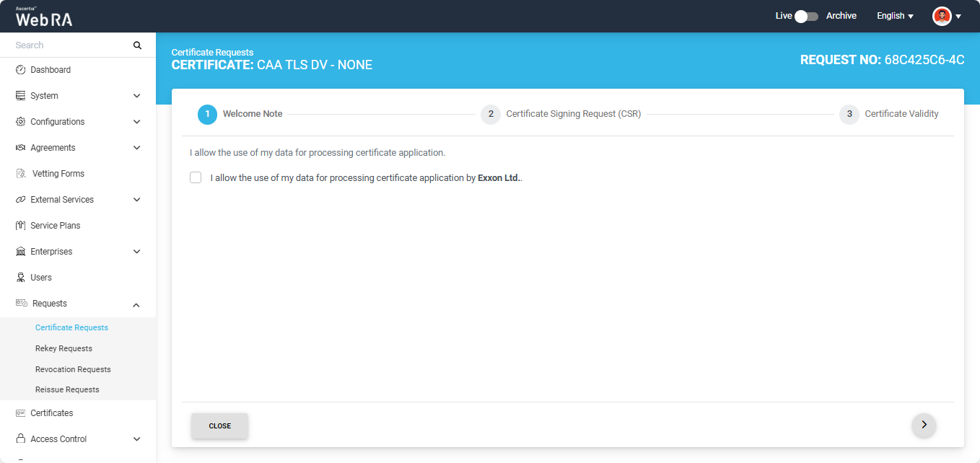Go to next step with arrow button
Screen dimensions: 980x463
tap(924, 425)
